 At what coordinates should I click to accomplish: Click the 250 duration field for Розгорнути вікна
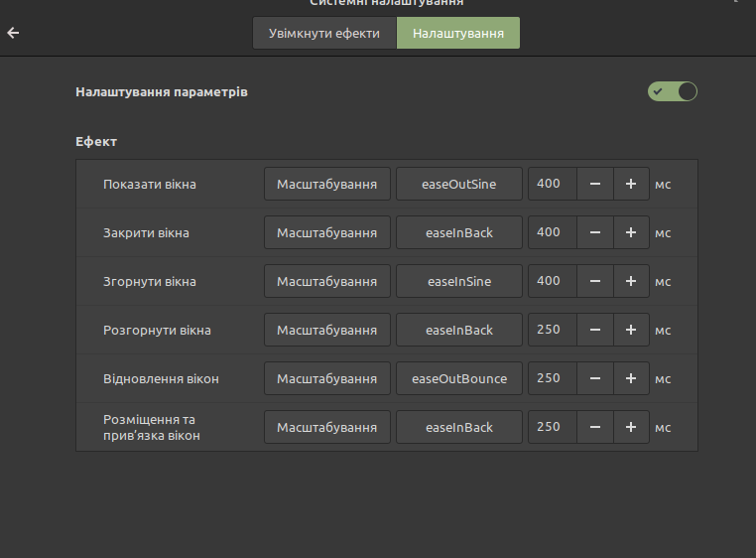click(553, 331)
